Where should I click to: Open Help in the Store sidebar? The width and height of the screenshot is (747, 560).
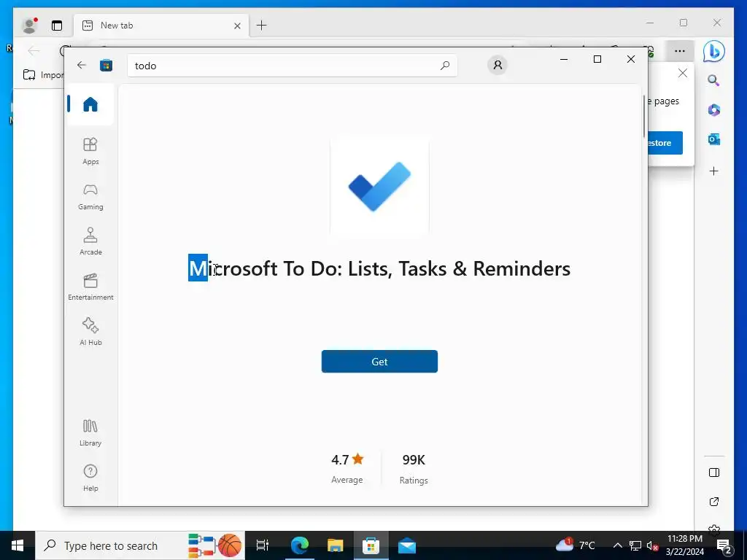90,478
